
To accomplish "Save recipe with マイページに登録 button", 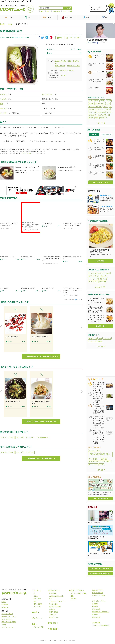I will click(73, 38).
